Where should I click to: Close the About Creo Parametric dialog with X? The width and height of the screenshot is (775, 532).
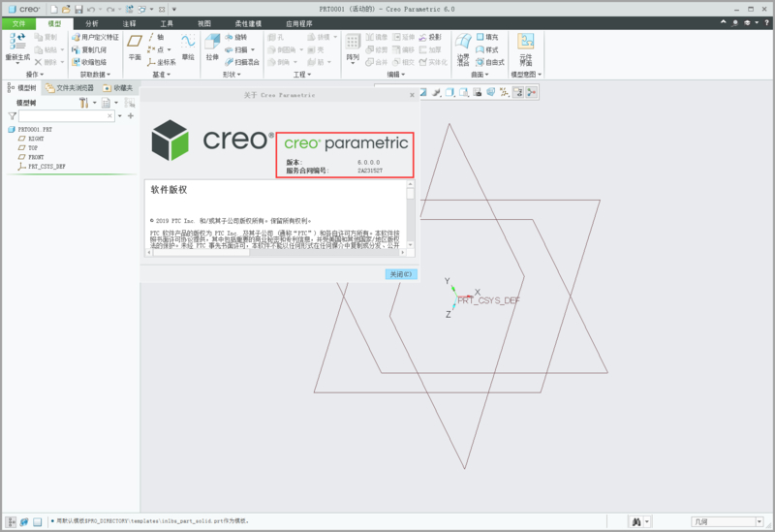tap(412, 95)
